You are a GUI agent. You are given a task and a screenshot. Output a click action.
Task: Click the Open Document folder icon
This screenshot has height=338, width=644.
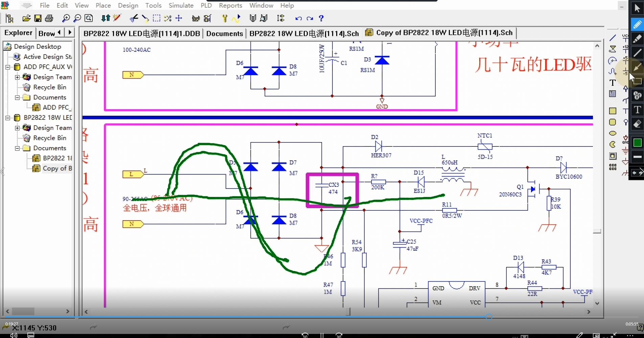coord(26,18)
